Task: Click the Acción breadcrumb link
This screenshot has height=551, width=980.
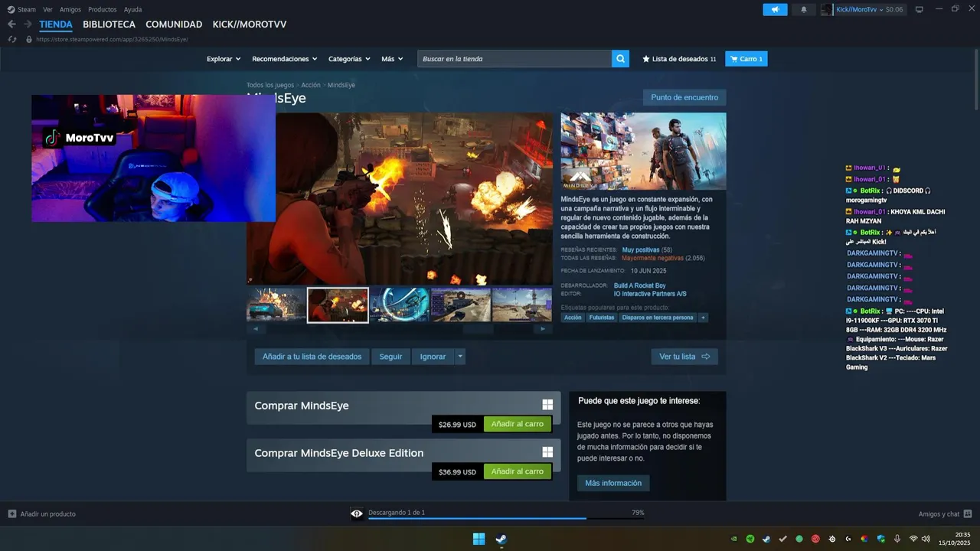Action: pos(311,85)
